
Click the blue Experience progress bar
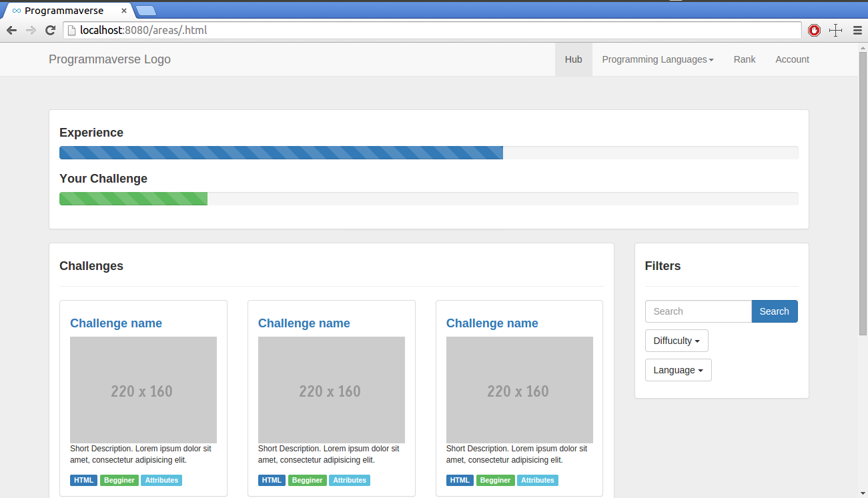pyautogui.click(x=281, y=153)
